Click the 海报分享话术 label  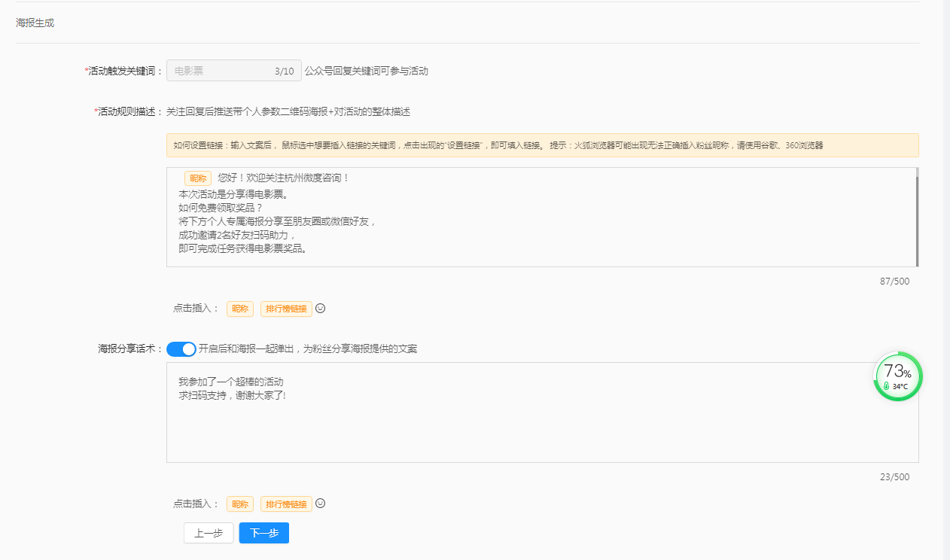[130, 349]
